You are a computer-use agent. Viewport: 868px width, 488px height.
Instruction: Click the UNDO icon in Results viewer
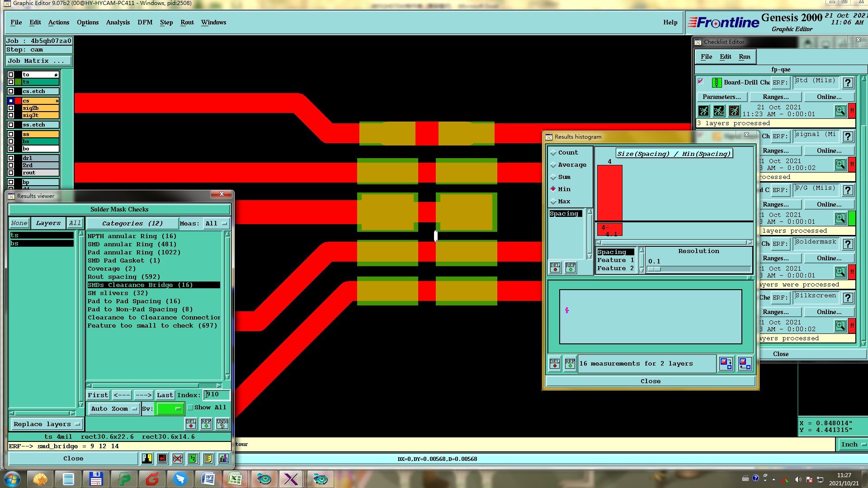click(222, 423)
